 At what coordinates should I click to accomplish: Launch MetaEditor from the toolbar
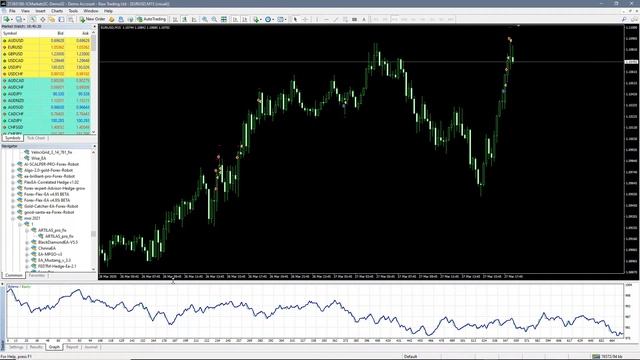click(x=111, y=19)
